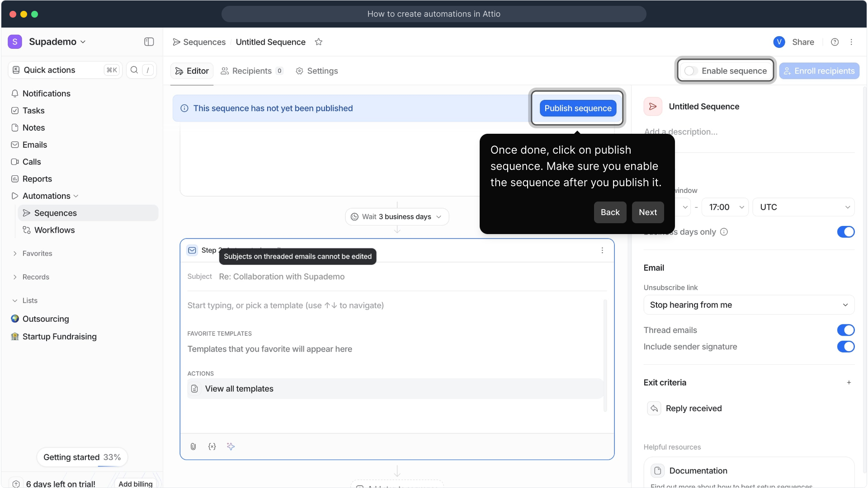This screenshot has height=488, width=868.
Task: Click the attachment paperclip icon in the editor
Action: tap(193, 446)
